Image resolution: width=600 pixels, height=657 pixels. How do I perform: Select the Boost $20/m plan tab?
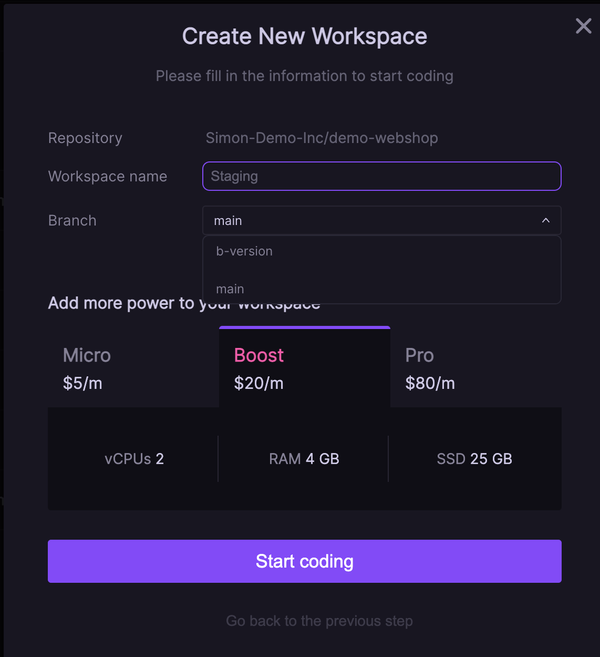pos(304,368)
